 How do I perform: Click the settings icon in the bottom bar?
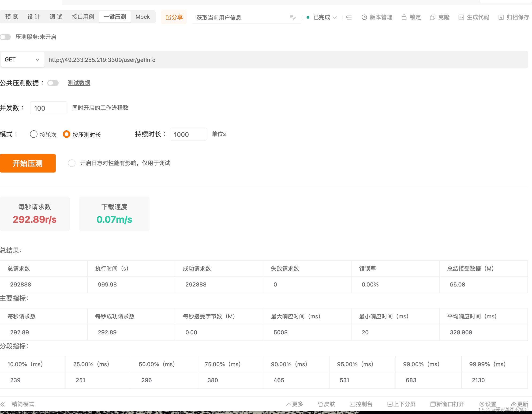pos(482,404)
